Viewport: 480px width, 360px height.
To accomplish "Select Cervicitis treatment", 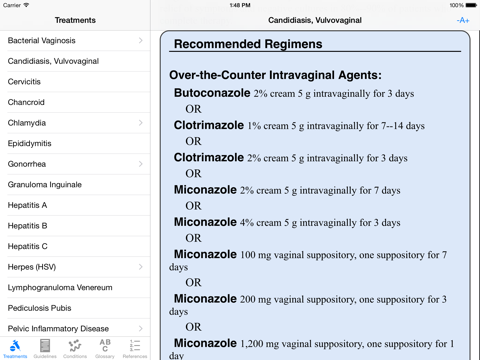I will point(75,82).
